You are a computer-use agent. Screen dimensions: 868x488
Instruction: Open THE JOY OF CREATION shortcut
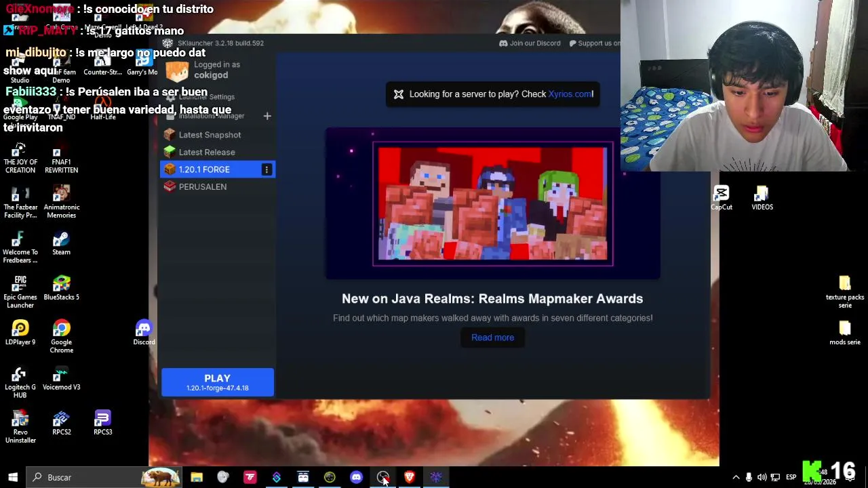pos(20,158)
